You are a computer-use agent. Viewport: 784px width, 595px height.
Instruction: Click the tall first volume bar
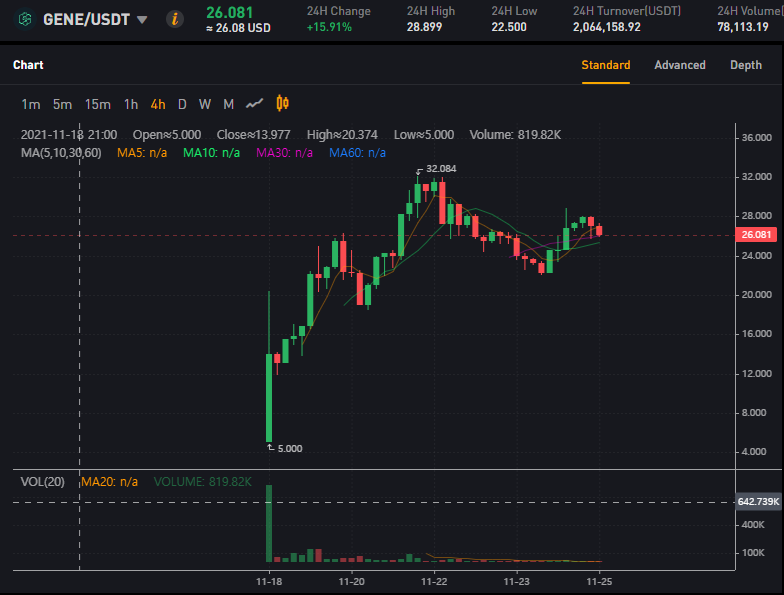coord(269,524)
